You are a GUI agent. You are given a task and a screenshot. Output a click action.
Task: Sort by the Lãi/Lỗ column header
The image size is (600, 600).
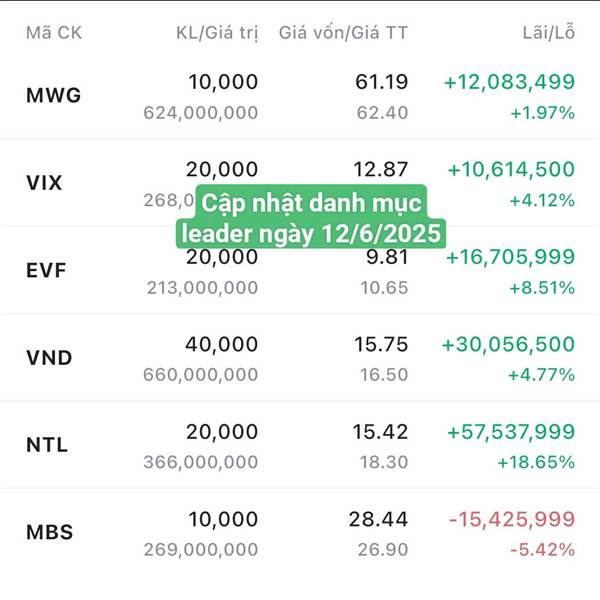click(x=551, y=32)
